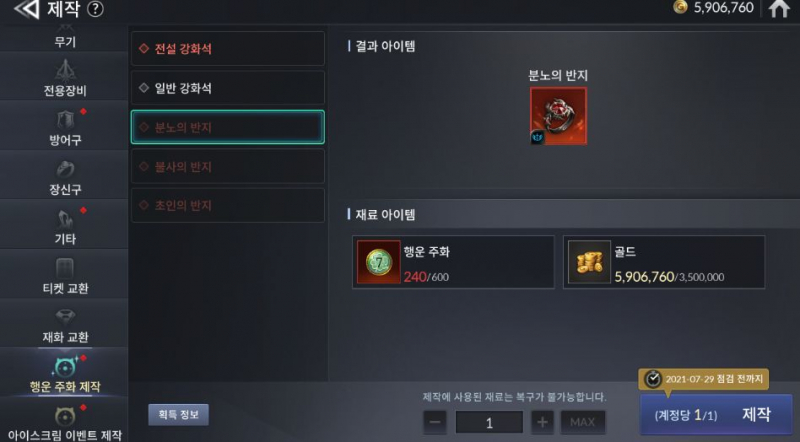800x442 pixels.
Task: Select the 불사의 반지 recipe
Action: coord(228,166)
